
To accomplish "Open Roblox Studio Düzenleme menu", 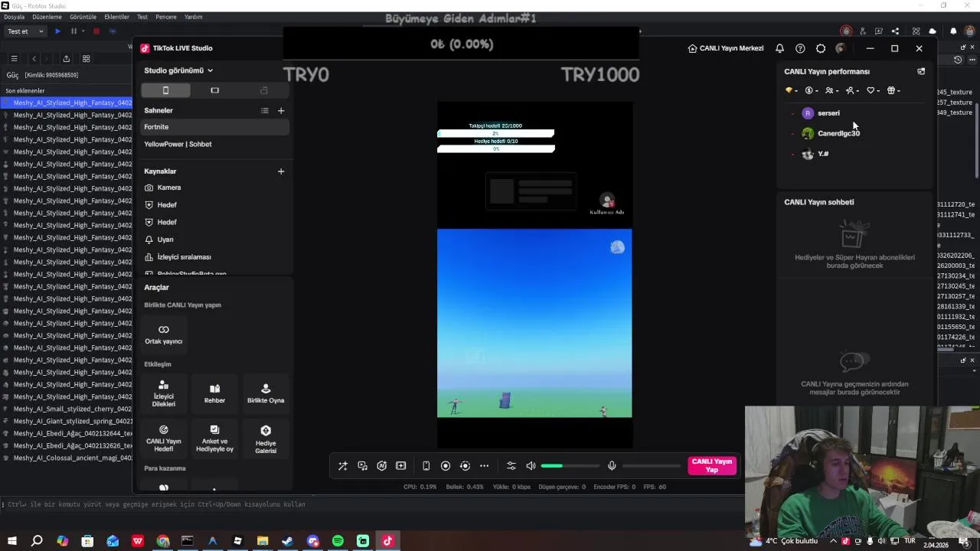I will [47, 17].
